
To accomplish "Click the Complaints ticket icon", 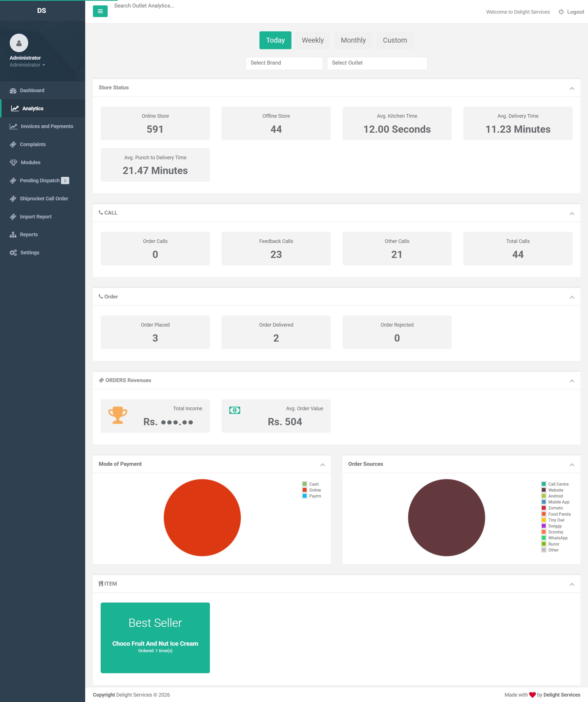I will tap(13, 144).
